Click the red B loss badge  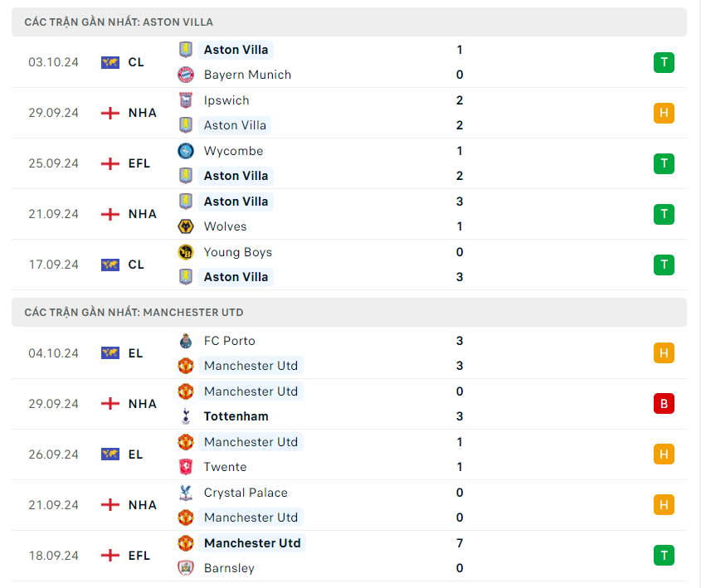[664, 404]
